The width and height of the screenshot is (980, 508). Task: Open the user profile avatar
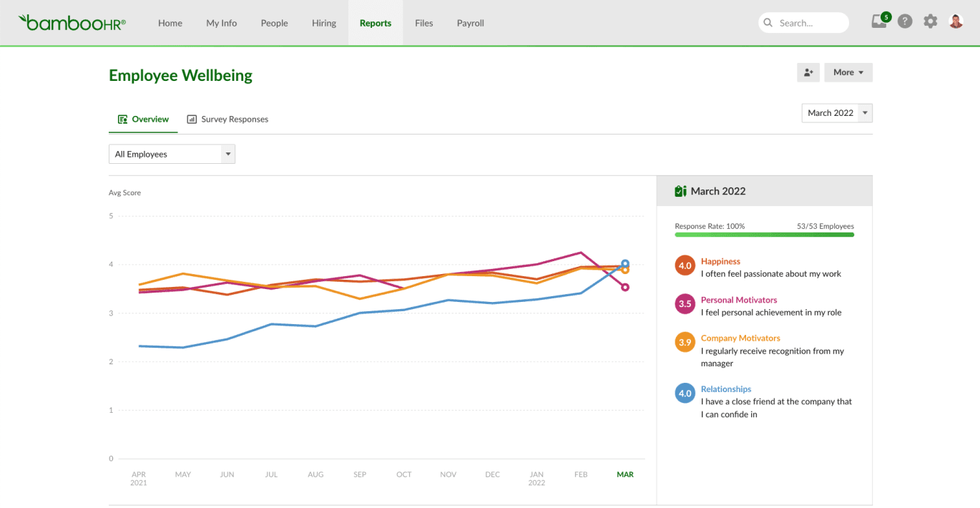[956, 21]
